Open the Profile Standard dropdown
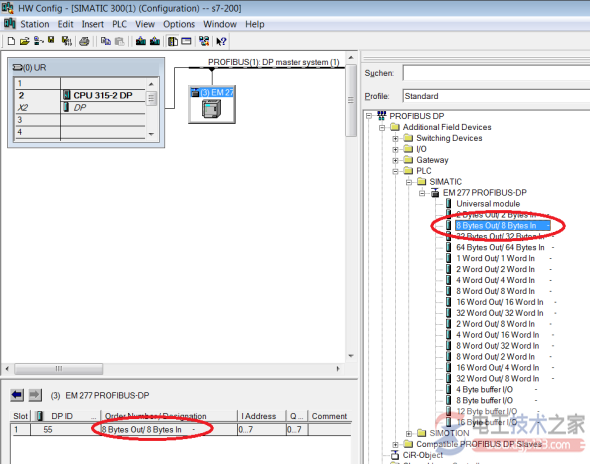This screenshot has width=590, height=464. pos(496,96)
